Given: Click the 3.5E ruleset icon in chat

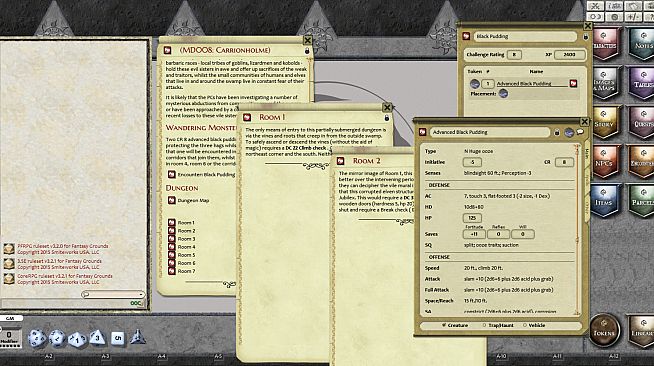Looking at the screenshot, I should pyautogui.click(x=9, y=263).
